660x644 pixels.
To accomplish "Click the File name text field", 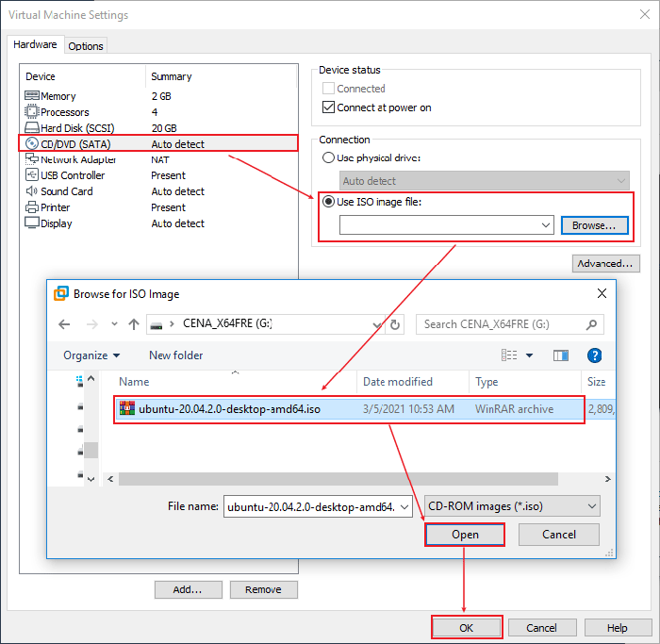I will pos(310,506).
